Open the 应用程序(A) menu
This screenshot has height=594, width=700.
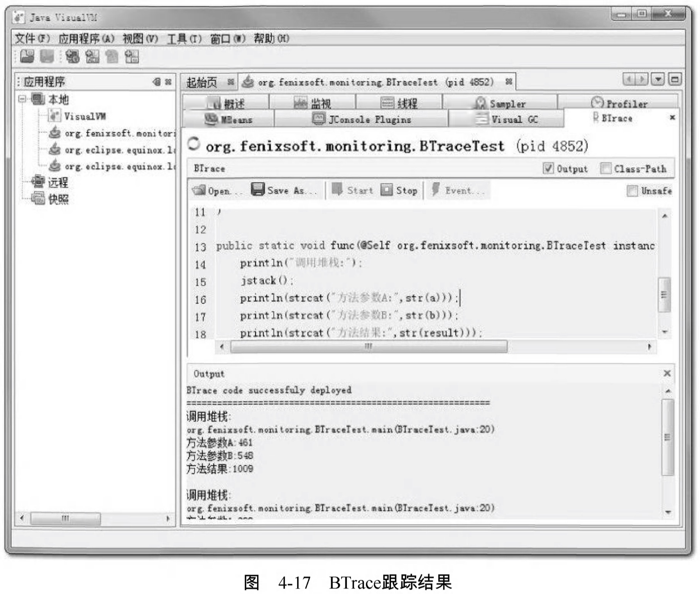click(86, 39)
